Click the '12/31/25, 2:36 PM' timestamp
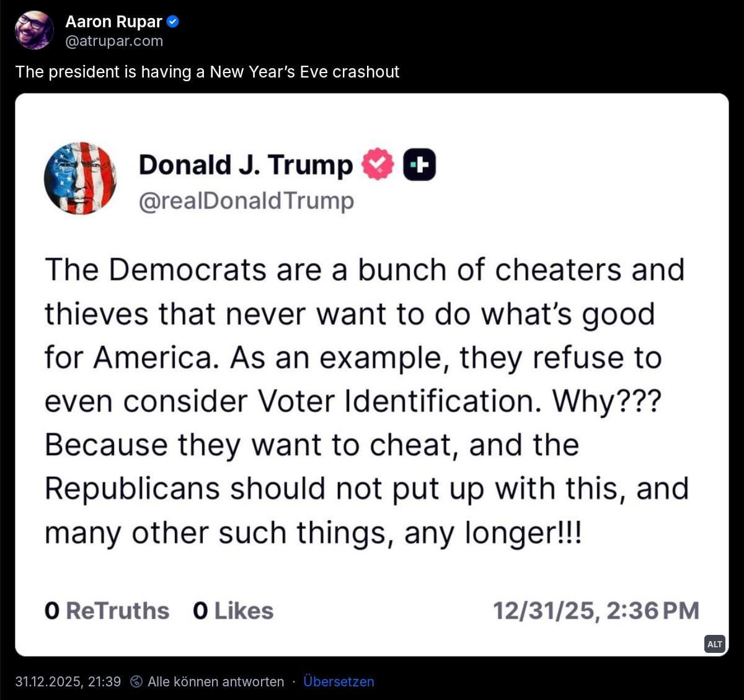Viewport: 744px width, 700px height. click(x=596, y=611)
